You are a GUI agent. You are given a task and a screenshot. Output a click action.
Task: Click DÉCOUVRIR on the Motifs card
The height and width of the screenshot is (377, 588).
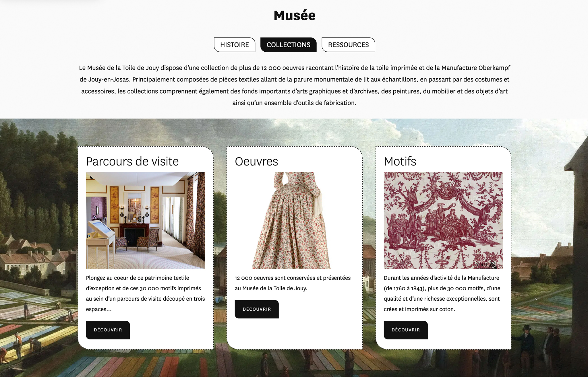point(405,330)
